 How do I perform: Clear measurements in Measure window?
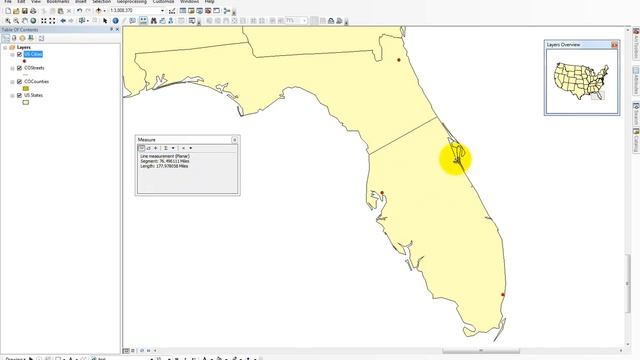point(183,148)
